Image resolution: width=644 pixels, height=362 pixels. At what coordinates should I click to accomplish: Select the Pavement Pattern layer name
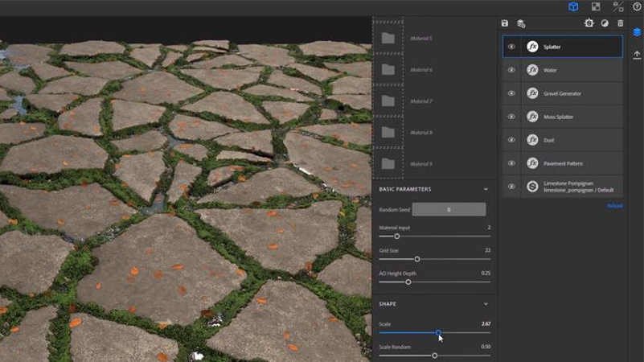(x=563, y=163)
